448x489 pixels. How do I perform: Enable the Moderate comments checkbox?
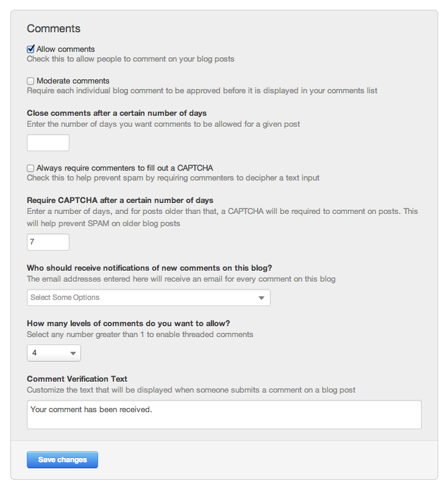tap(30, 80)
